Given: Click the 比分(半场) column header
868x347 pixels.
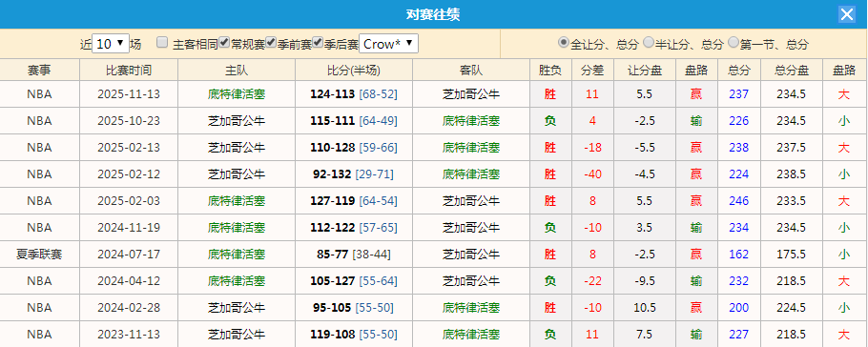Looking at the screenshot, I should pyautogui.click(x=354, y=70).
